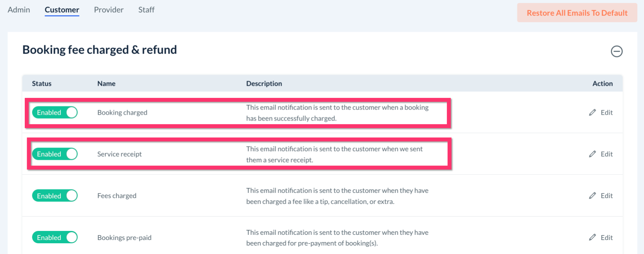Open the Provider tab
Screen dimensions: 644x254
click(x=109, y=10)
